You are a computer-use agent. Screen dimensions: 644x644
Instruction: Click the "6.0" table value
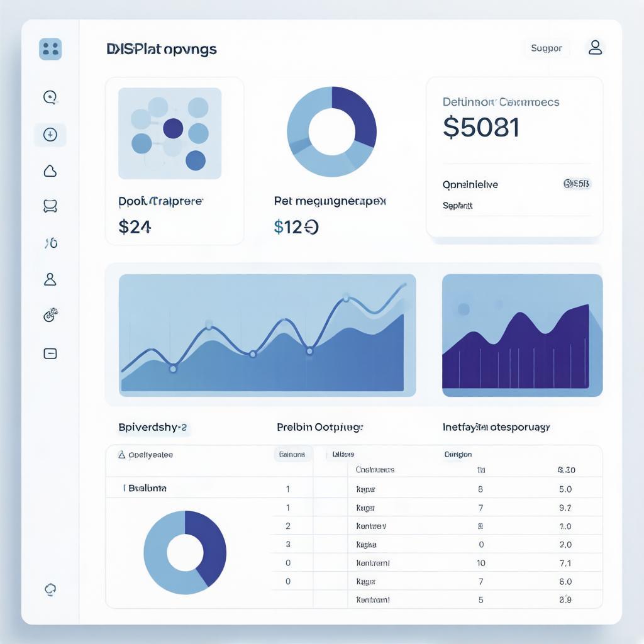pos(565,581)
